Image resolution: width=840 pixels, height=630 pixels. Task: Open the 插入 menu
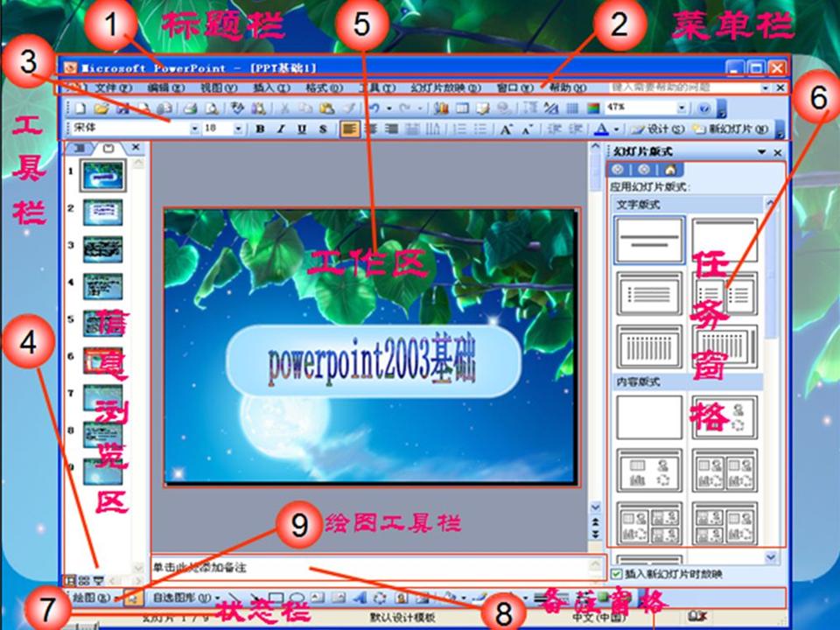(x=271, y=87)
